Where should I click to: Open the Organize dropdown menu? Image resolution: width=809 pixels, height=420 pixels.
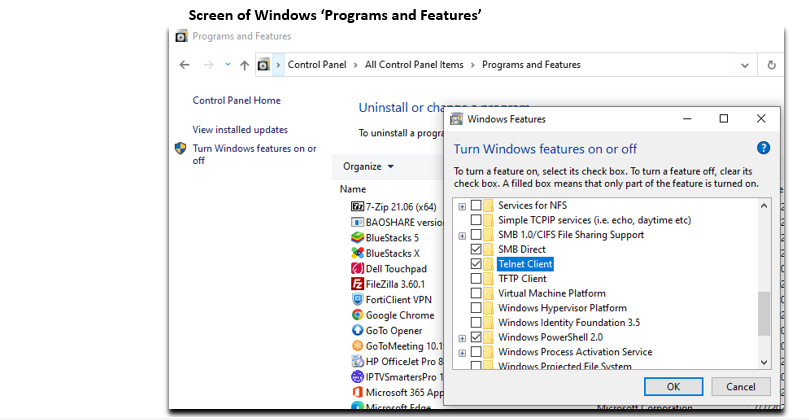pos(368,167)
